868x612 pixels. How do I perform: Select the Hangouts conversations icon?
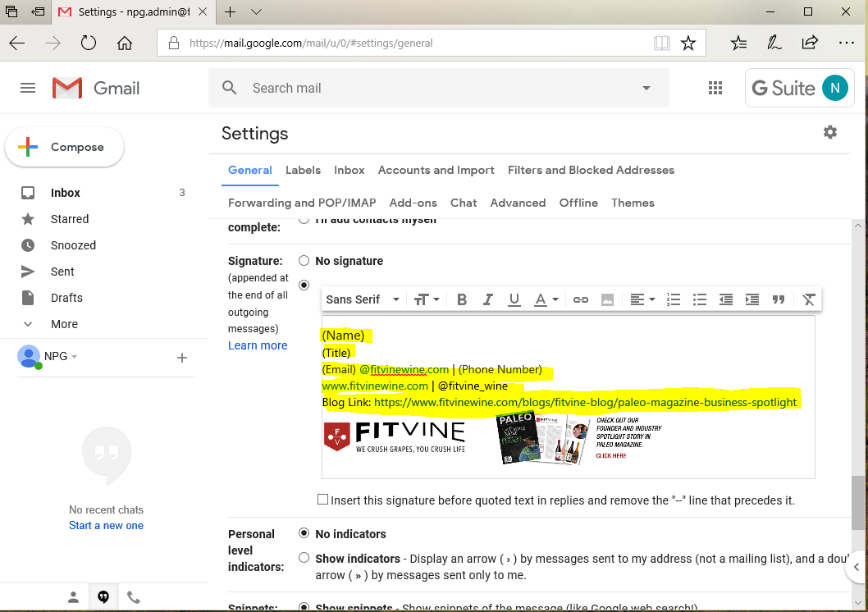pos(103,597)
